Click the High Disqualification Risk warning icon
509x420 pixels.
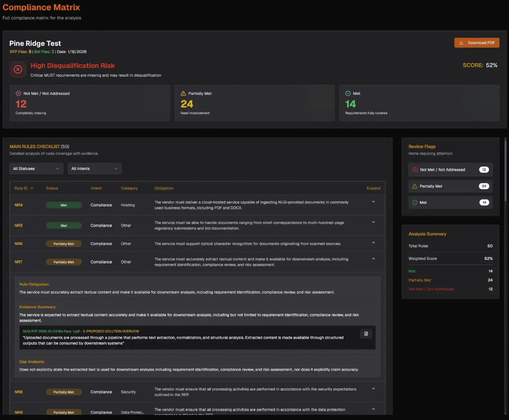18,69
